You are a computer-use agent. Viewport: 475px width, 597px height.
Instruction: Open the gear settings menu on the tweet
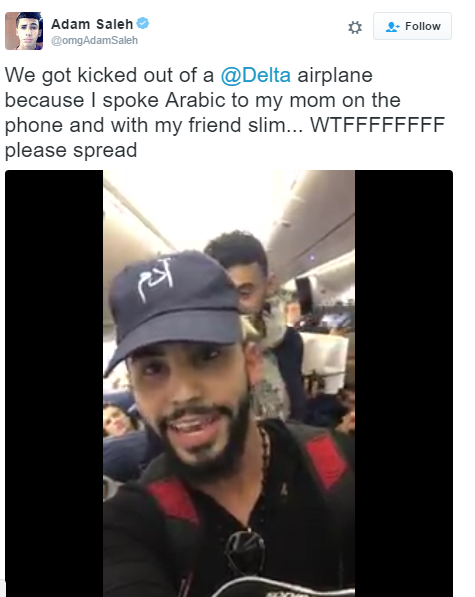click(355, 27)
